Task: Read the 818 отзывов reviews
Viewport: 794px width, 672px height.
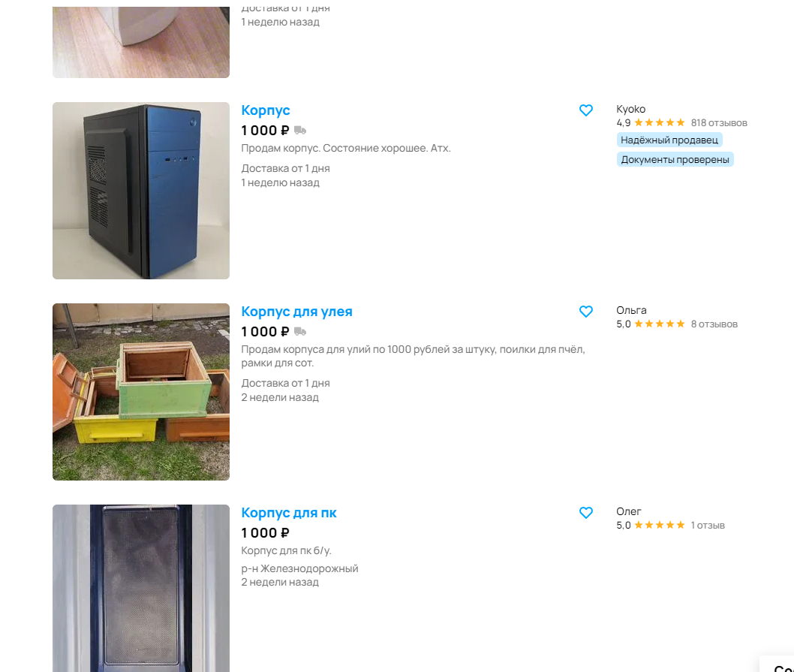Action: (x=719, y=122)
